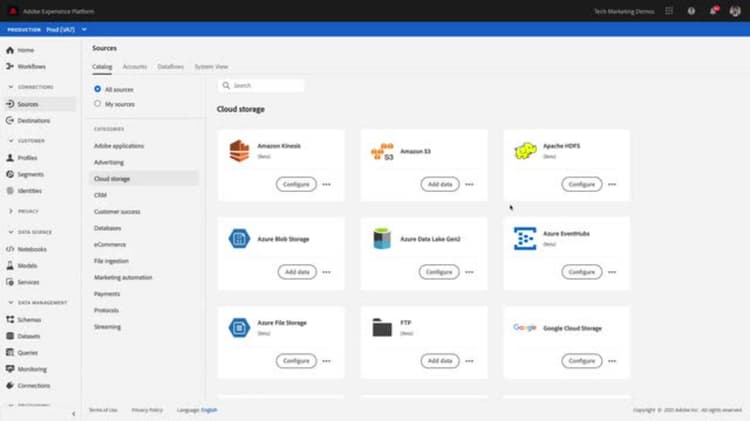Click the FTP folder icon
This screenshot has height=421, width=750.
click(382, 328)
